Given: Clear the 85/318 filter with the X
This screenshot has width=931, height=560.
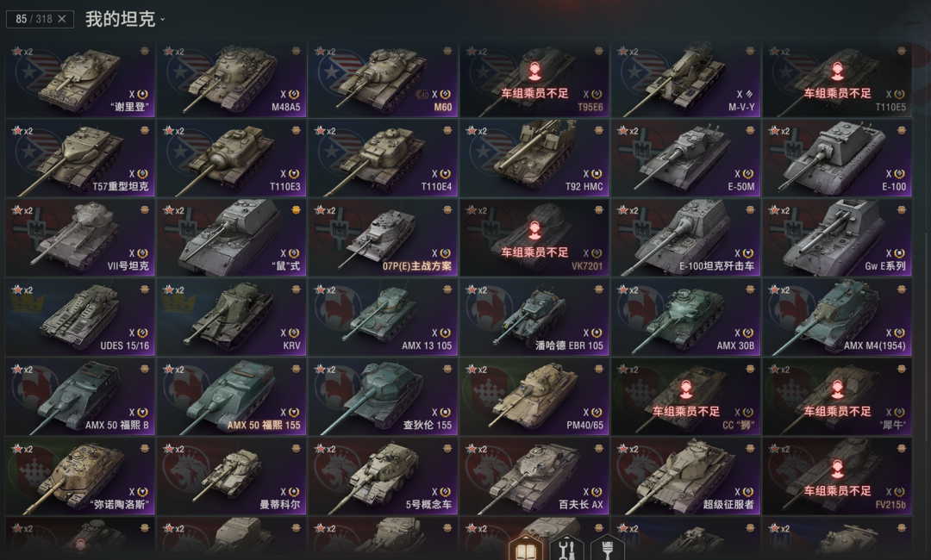Looking at the screenshot, I should (x=62, y=19).
